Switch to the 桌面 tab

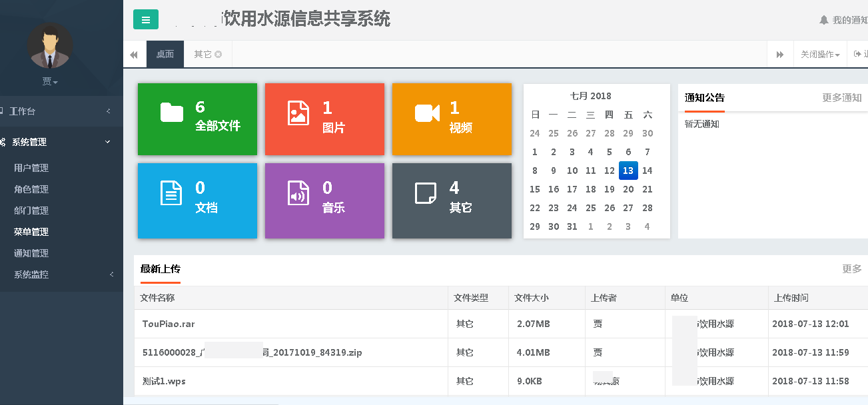165,54
